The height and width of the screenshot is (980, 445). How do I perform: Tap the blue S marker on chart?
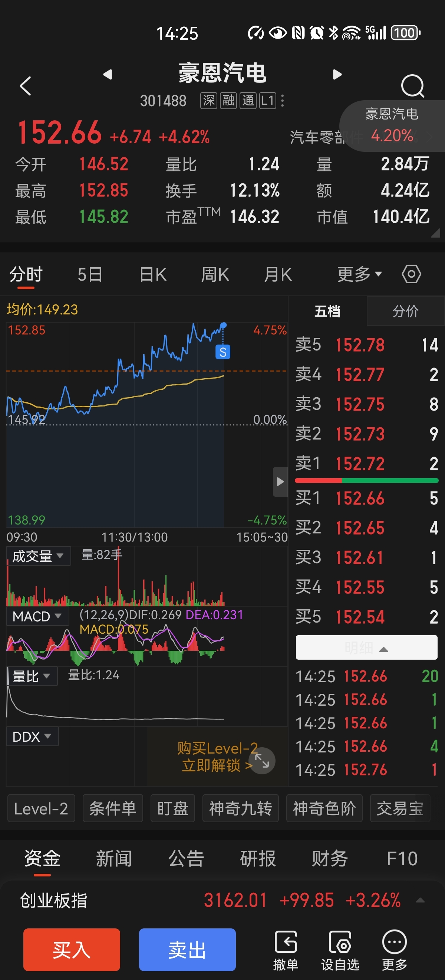click(223, 352)
